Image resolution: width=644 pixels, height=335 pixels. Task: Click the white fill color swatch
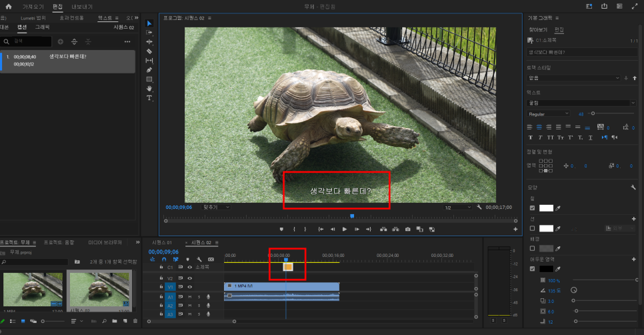[546, 208]
